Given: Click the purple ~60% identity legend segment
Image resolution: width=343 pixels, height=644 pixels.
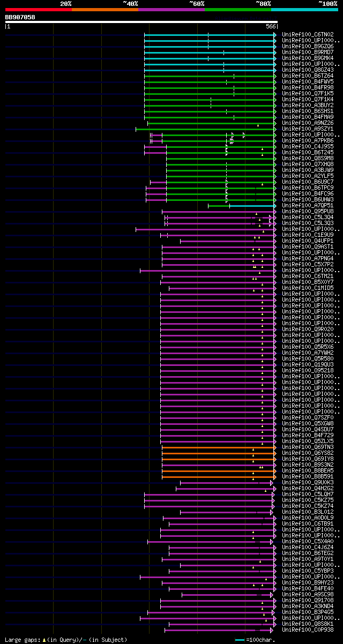Looking at the screenshot, I should coord(171,10).
